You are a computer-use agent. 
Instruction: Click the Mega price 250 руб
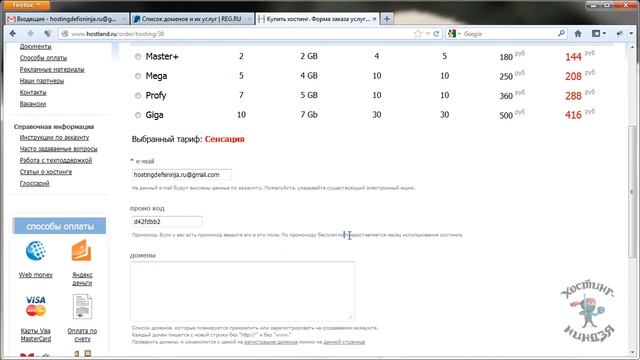pos(512,76)
